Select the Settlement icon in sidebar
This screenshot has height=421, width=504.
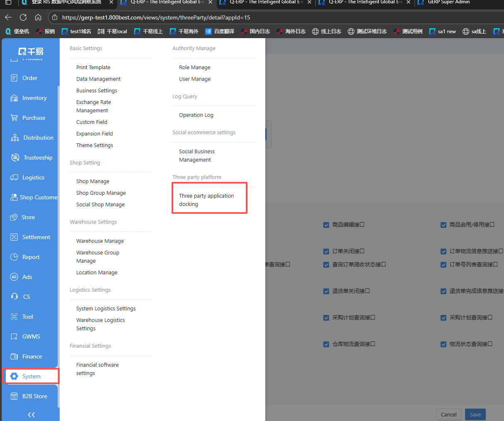click(14, 237)
